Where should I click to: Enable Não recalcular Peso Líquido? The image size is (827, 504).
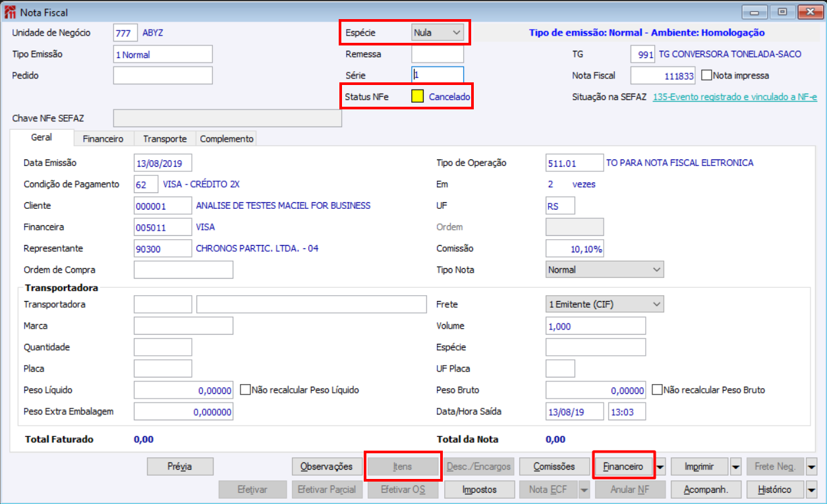[x=245, y=390]
